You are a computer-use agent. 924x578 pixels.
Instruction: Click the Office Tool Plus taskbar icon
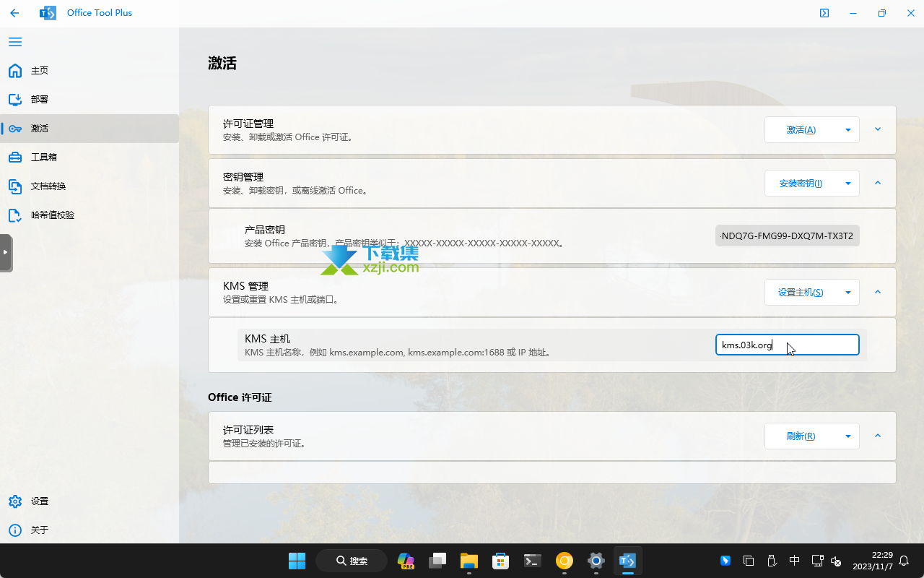point(627,561)
